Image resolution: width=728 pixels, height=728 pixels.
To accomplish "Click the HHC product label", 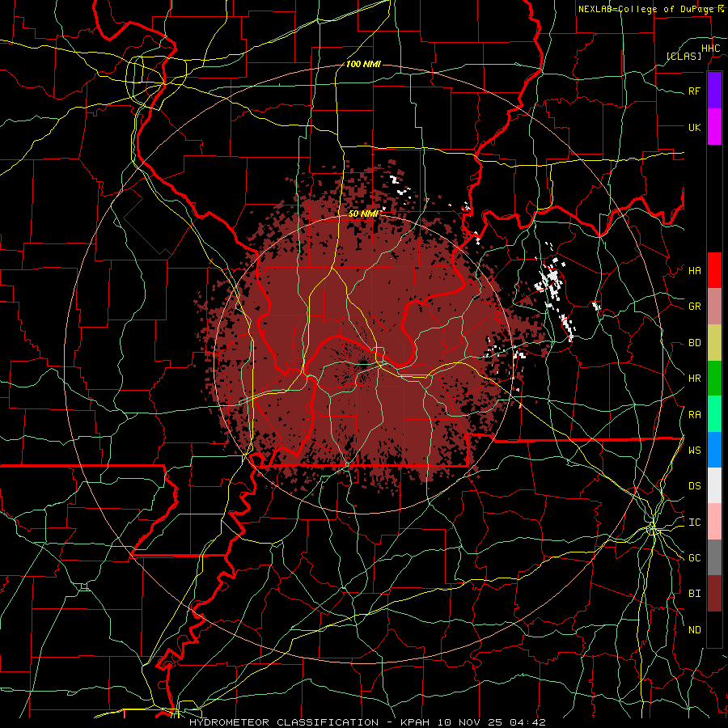I will tap(710, 49).
